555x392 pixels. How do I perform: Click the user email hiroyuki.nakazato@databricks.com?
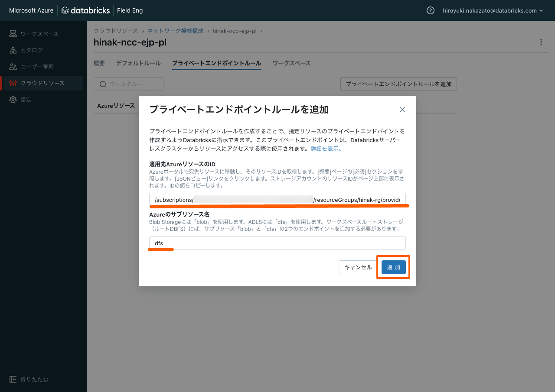coord(490,11)
